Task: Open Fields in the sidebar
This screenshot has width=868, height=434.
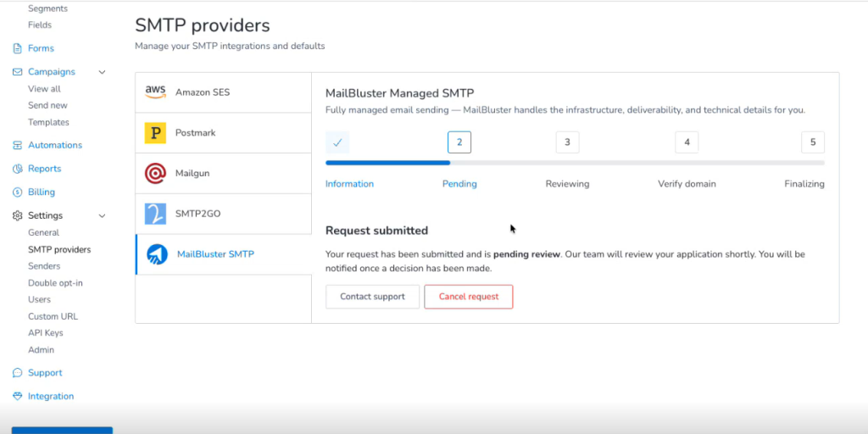Action: (x=40, y=25)
